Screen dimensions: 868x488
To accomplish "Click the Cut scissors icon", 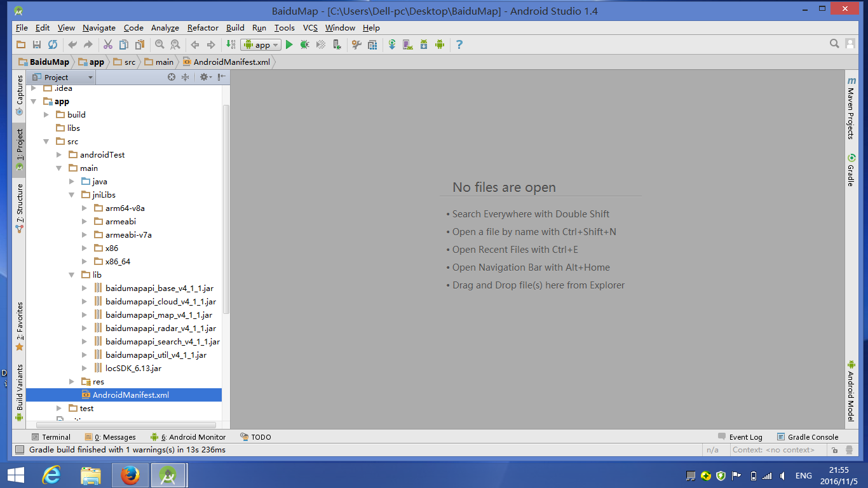I will pos(108,44).
